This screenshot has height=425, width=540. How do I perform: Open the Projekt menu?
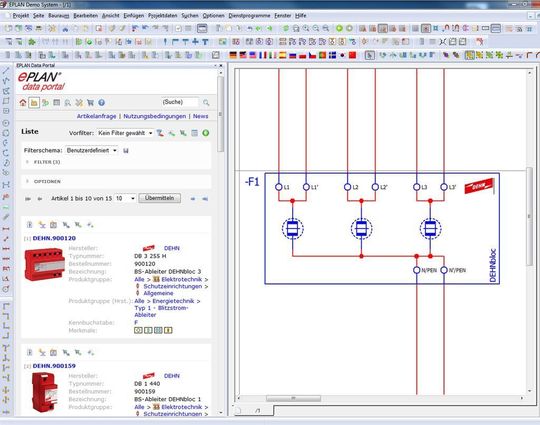pos(21,15)
